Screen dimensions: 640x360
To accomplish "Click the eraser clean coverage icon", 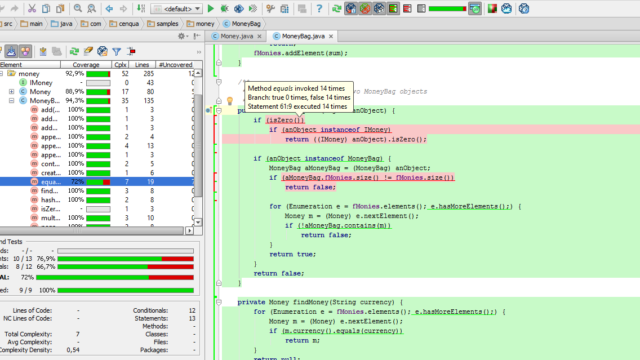I will (88, 51).
